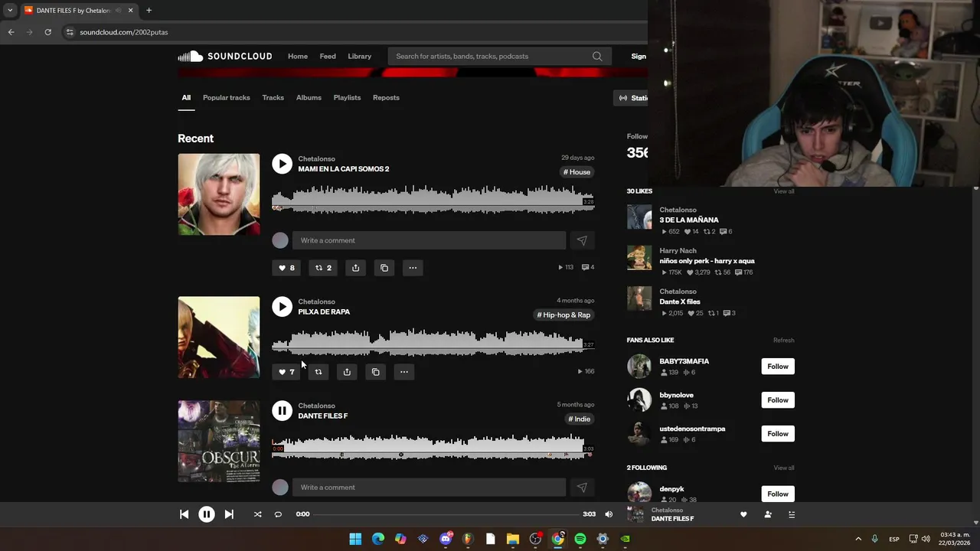980x551 pixels.
Task: Seek on the bottom player progress bar
Action: coord(446,515)
